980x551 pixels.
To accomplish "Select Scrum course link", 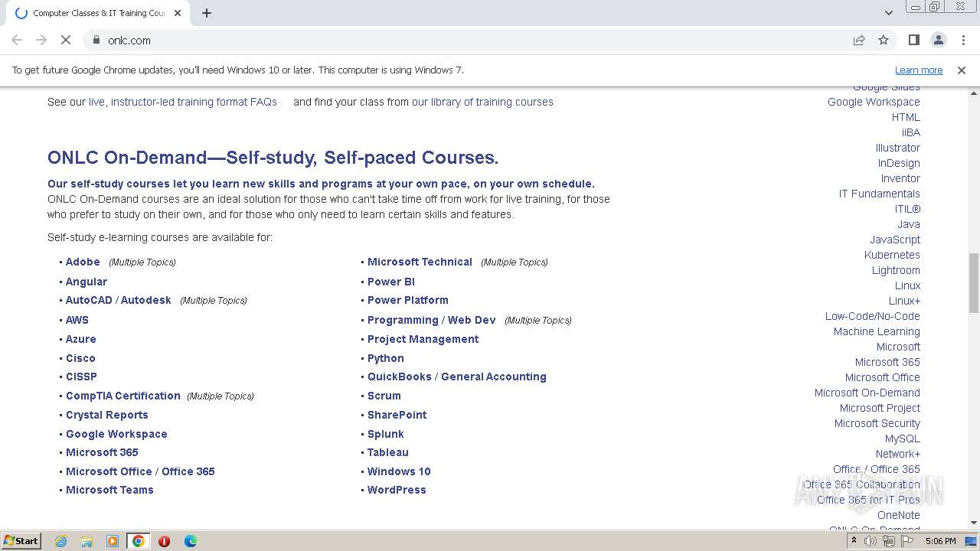I will pyautogui.click(x=384, y=396).
